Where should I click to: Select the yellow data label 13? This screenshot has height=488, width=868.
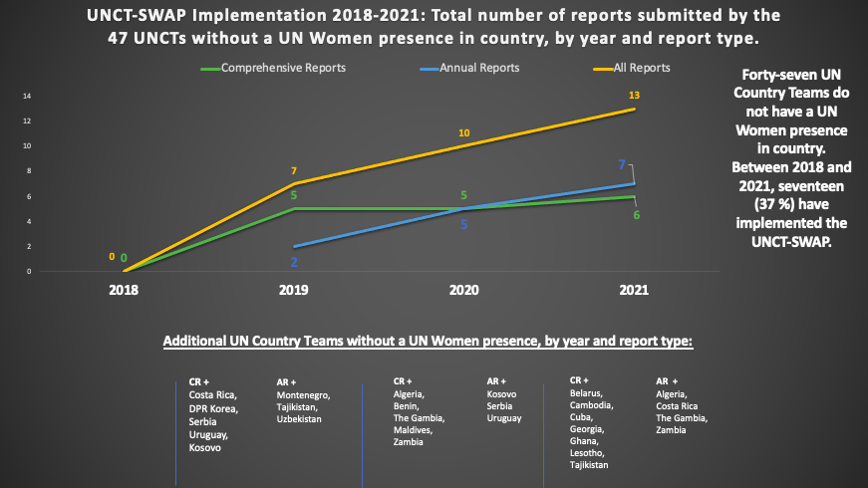[x=634, y=96]
